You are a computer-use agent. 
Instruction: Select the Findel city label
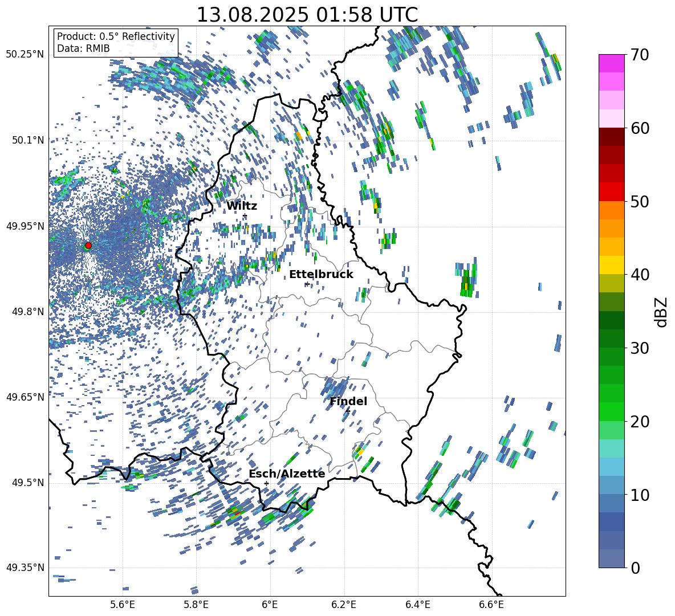(x=348, y=401)
